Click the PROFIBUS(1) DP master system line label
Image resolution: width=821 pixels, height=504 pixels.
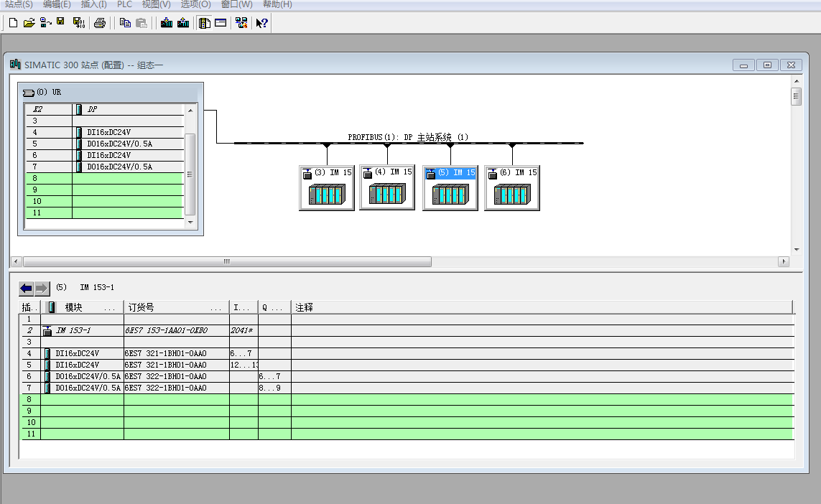tap(408, 137)
